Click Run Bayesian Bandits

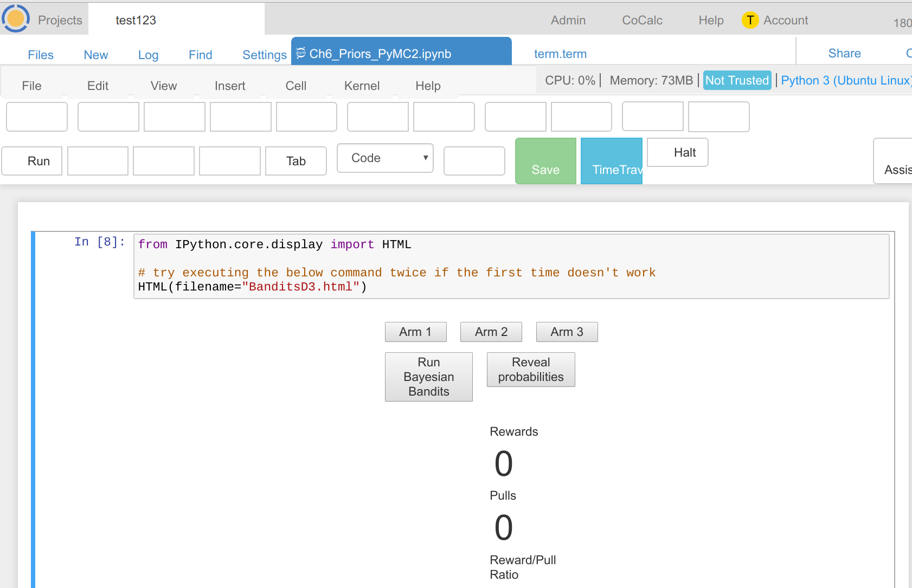click(x=428, y=377)
